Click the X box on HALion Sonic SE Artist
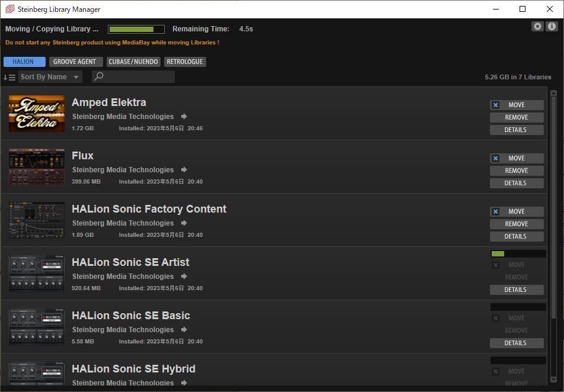Image resolution: width=564 pixels, height=392 pixels. click(495, 265)
